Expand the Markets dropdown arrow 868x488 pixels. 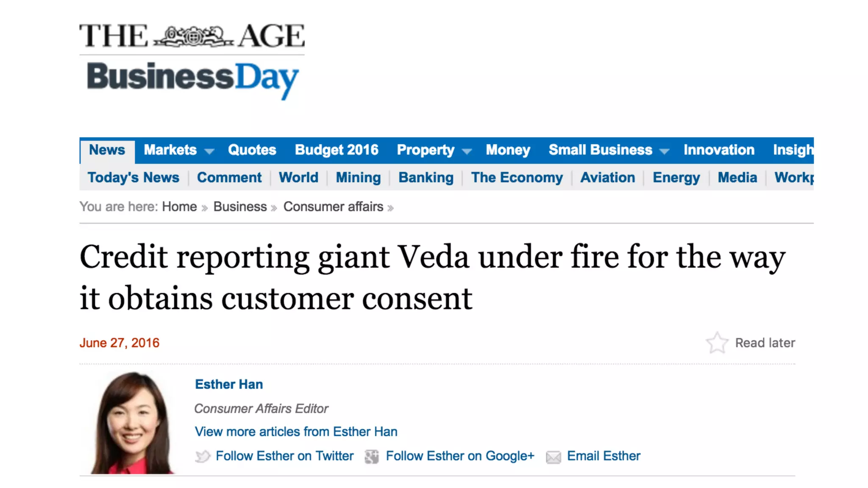(x=209, y=151)
